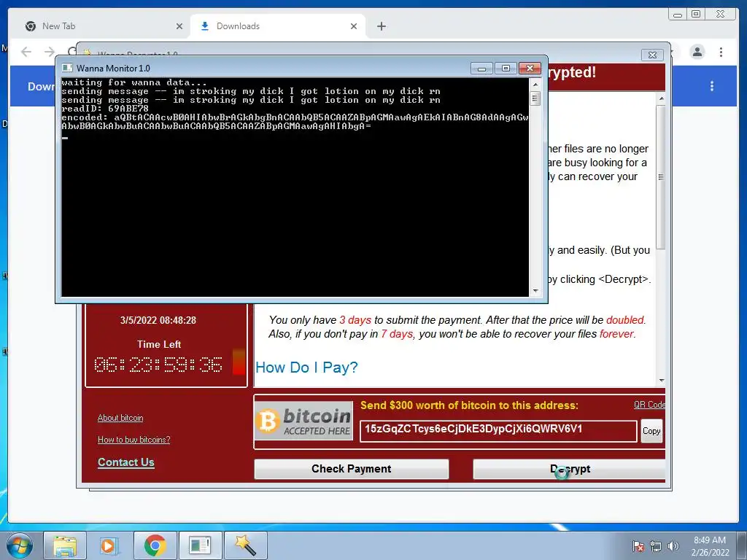Image resolution: width=747 pixels, height=560 pixels.
Task: Click the bitcoin address field
Action: [x=498, y=431]
